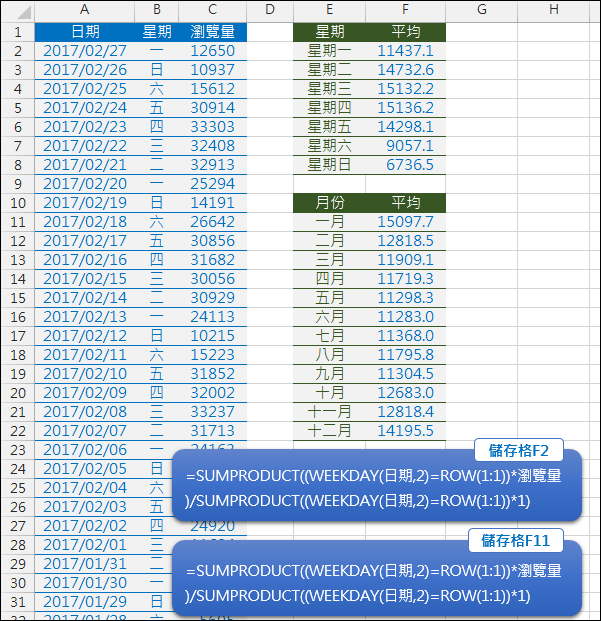This screenshot has height=621, width=601.
Task: Click the 儲存格F2 callout label
Action: tap(519, 450)
